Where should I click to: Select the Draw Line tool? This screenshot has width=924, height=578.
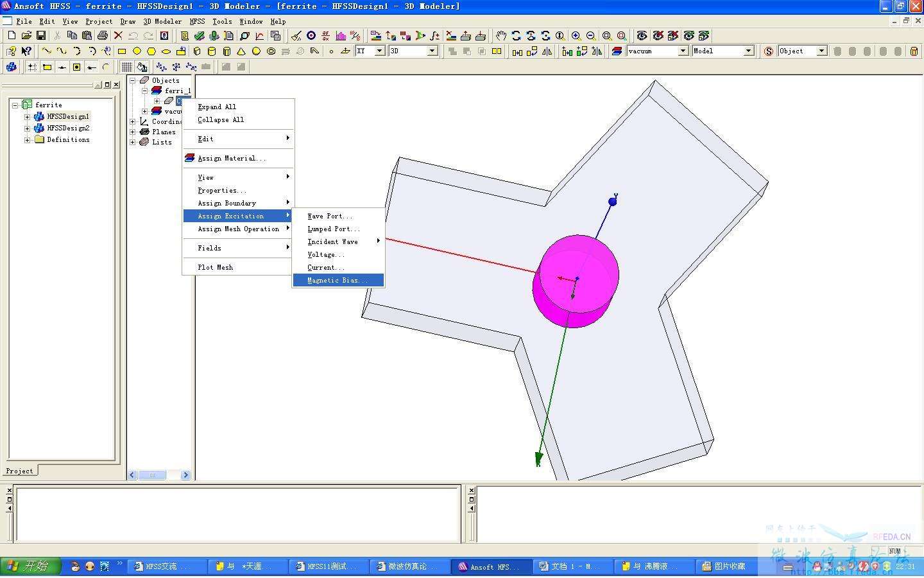(46, 51)
